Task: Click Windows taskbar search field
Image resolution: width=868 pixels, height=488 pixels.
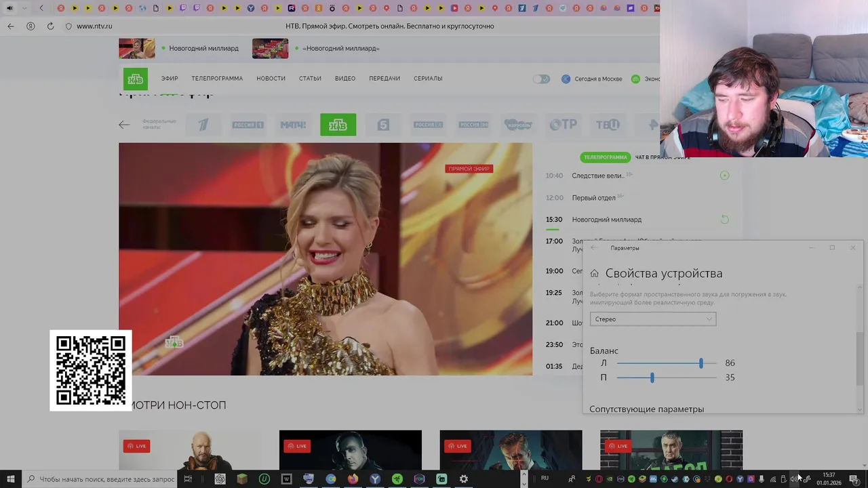Action: (x=100, y=479)
